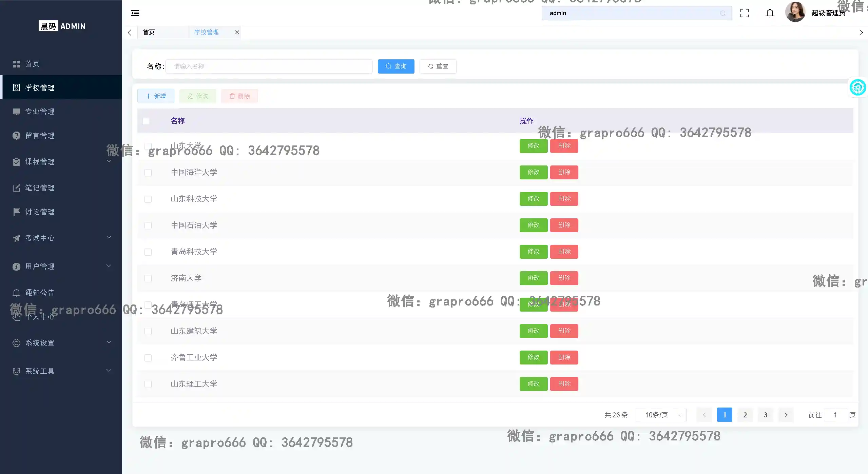The width and height of the screenshot is (868, 474).
Task: Click search magnifier in admin field
Action: click(723, 13)
